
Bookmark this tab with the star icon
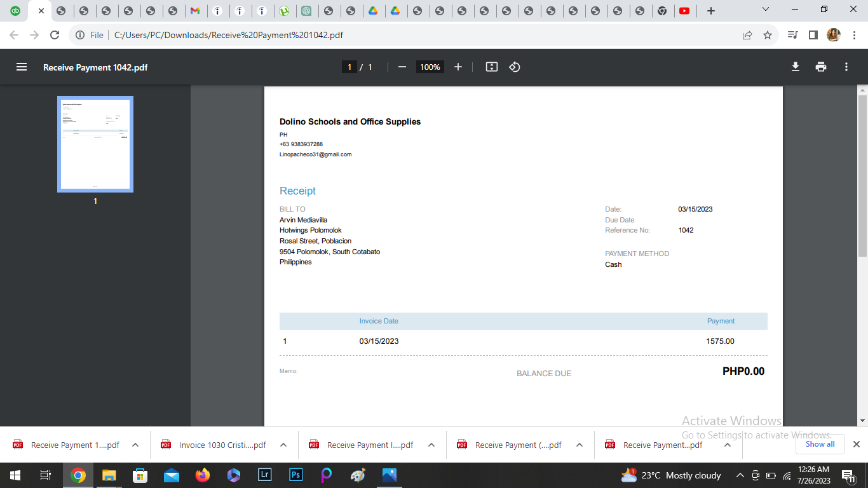pyautogui.click(x=768, y=35)
